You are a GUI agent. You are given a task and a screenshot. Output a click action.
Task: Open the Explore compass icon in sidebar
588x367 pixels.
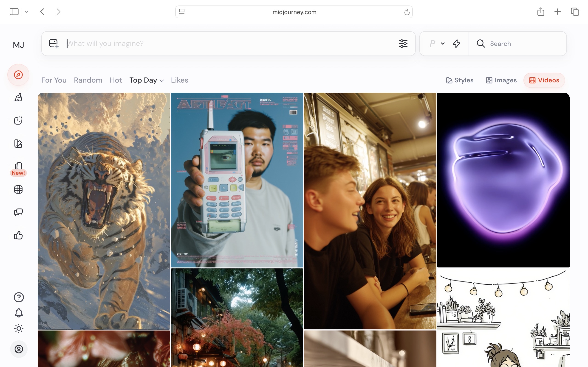click(18, 75)
